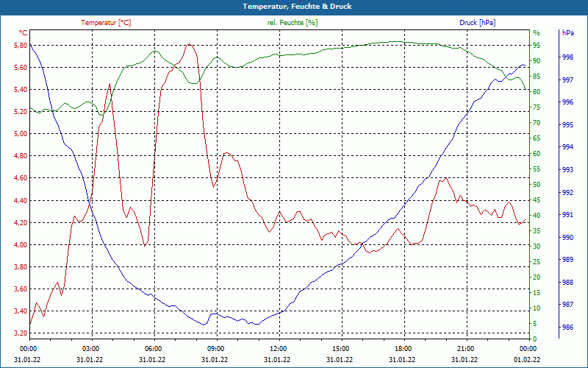The width and height of the screenshot is (588, 368).
Task: Click the '%' unit label on humidity axis
Action: pyautogui.click(x=537, y=33)
